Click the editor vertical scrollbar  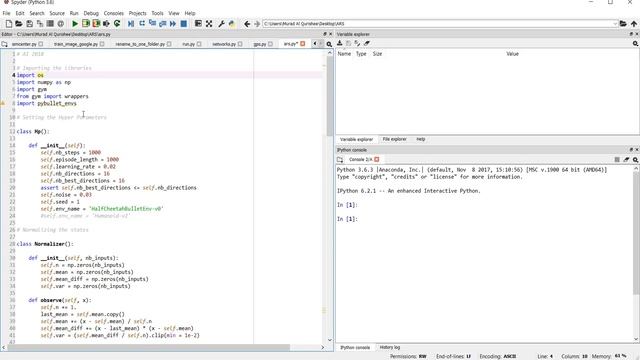point(330,96)
